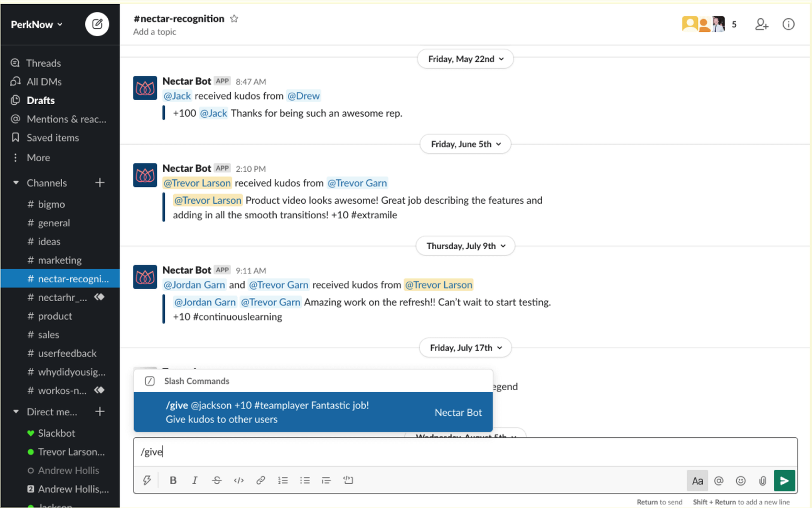Insert inline code formatting
812x508 pixels.
(239, 480)
